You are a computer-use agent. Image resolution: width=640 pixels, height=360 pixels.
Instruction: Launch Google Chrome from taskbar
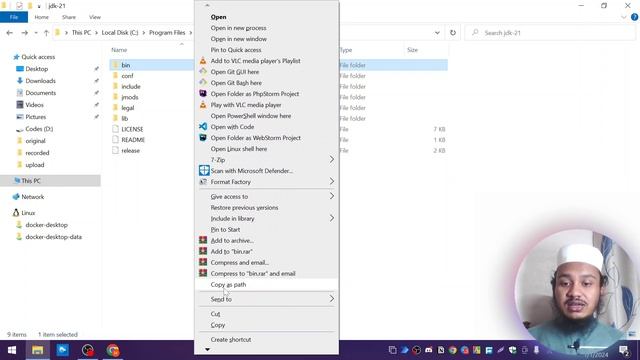tap(113, 350)
